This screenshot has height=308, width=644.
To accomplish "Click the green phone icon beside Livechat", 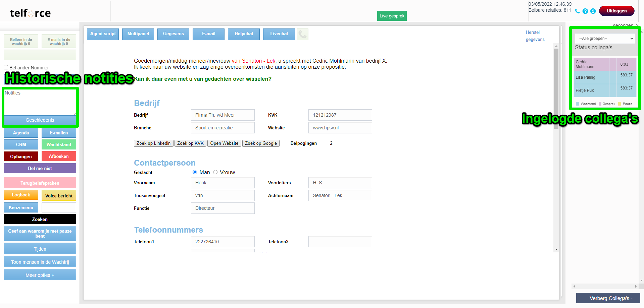I will [x=302, y=34].
